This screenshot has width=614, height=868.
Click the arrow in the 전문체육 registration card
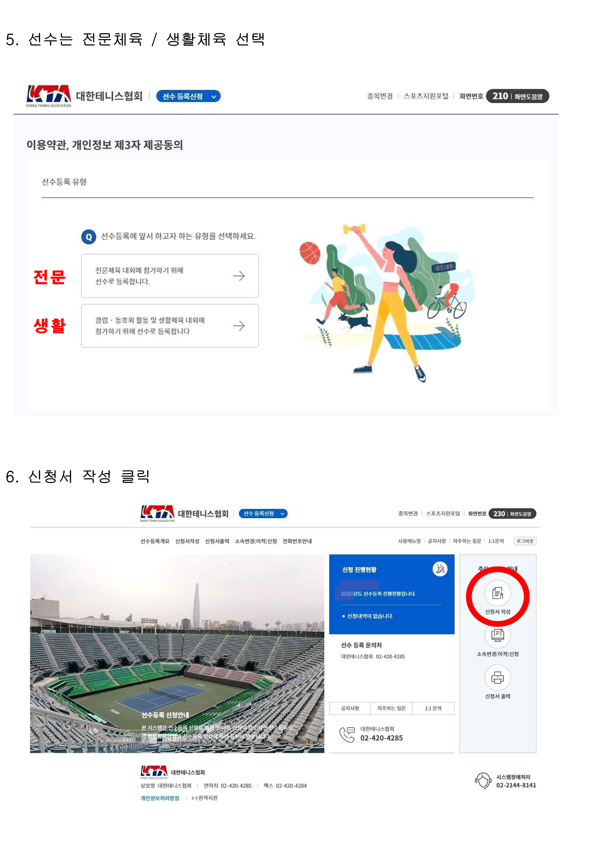click(x=239, y=276)
